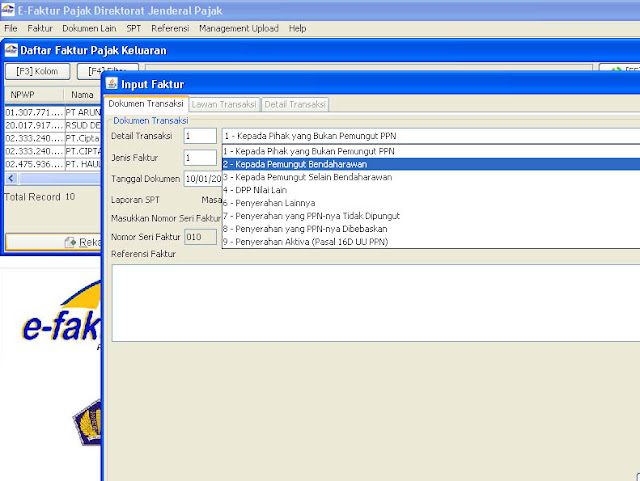The width and height of the screenshot is (640, 481).
Task: Click the Tanggal Dokumen date field
Action: pos(203,179)
